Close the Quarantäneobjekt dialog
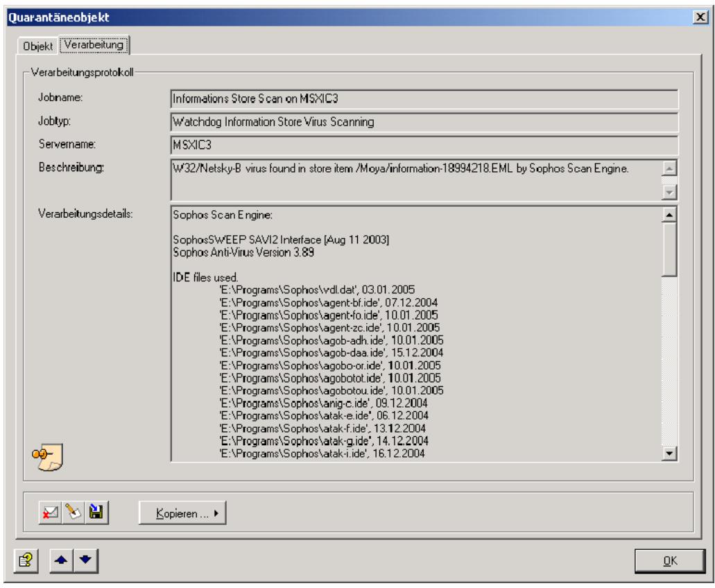Viewport: 715px width, 588px height. pos(700,17)
